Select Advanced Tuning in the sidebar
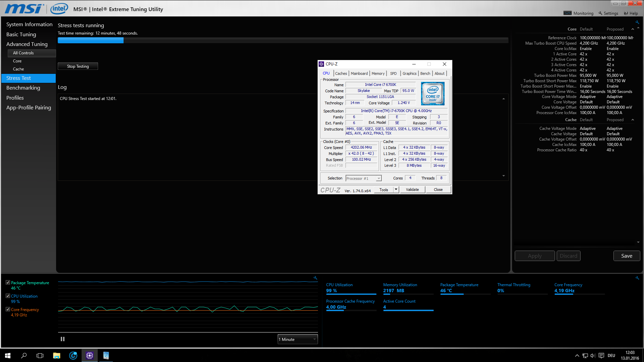The height and width of the screenshot is (362, 644). pos(27,44)
